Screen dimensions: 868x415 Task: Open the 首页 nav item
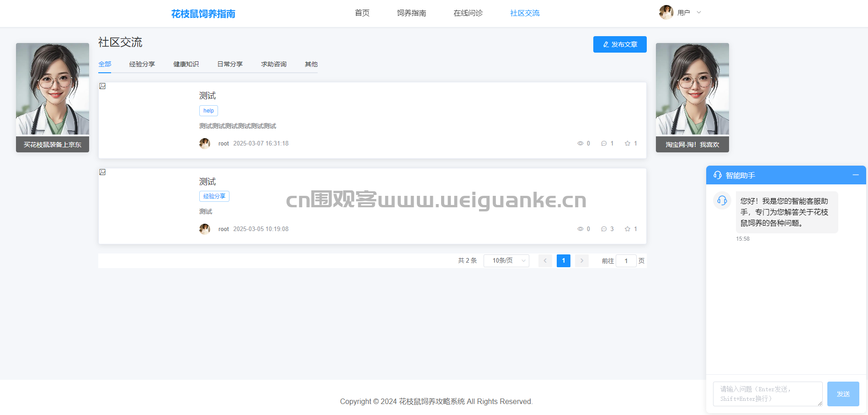pos(362,13)
